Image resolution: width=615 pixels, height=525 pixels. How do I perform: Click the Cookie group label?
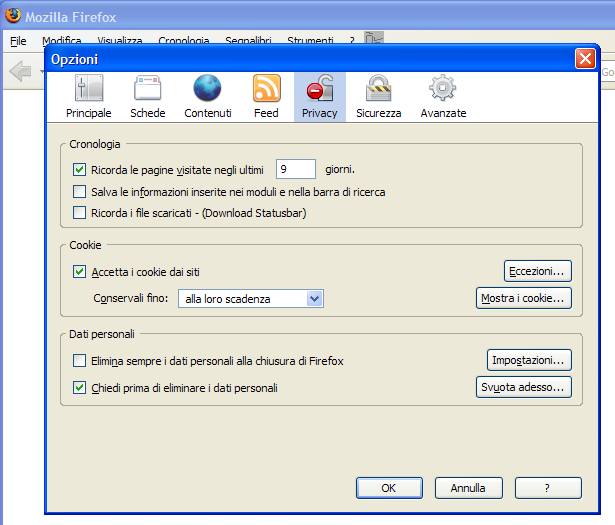pyautogui.click(x=85, y=245)
